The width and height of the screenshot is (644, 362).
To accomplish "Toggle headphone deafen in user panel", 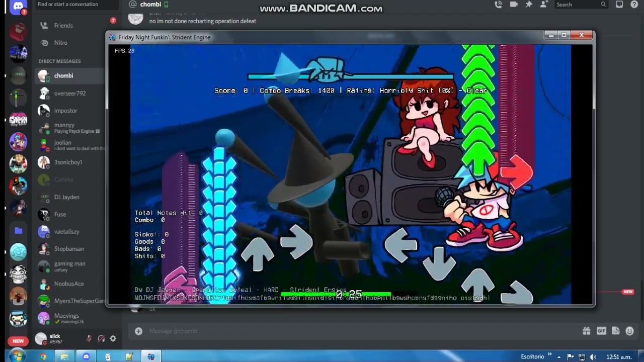I will coord(101,339).
